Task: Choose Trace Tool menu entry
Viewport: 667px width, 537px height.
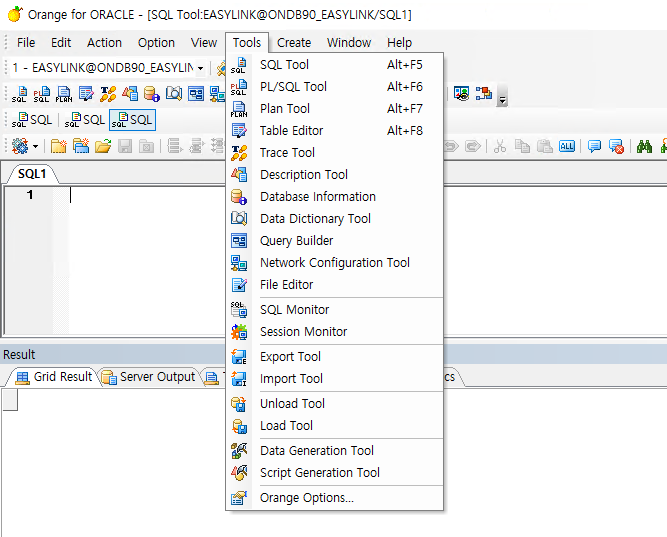Action: coord(334,153)
